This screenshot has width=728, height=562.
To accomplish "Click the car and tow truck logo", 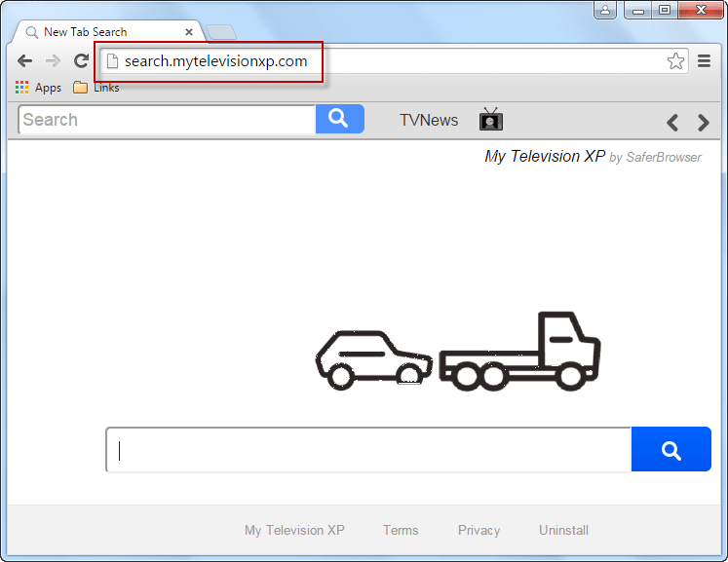I will tap(458, 352).
